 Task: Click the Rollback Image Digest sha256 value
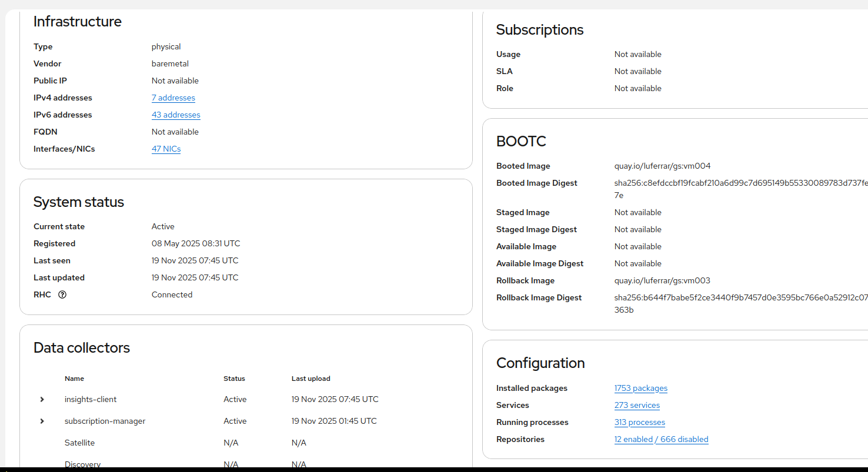click(x=740, y=297)
